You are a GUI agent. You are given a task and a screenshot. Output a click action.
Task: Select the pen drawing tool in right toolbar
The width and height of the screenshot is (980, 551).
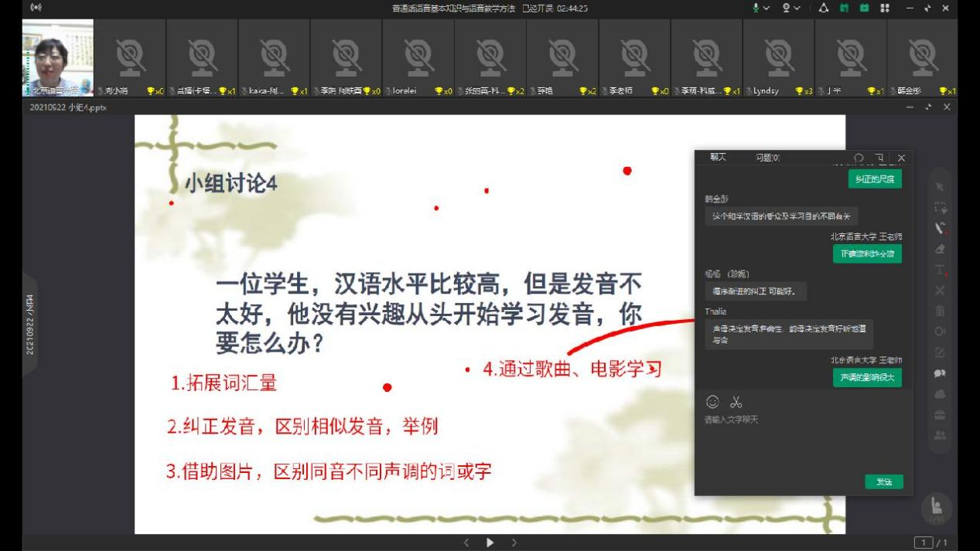click(x=940, y=228)
